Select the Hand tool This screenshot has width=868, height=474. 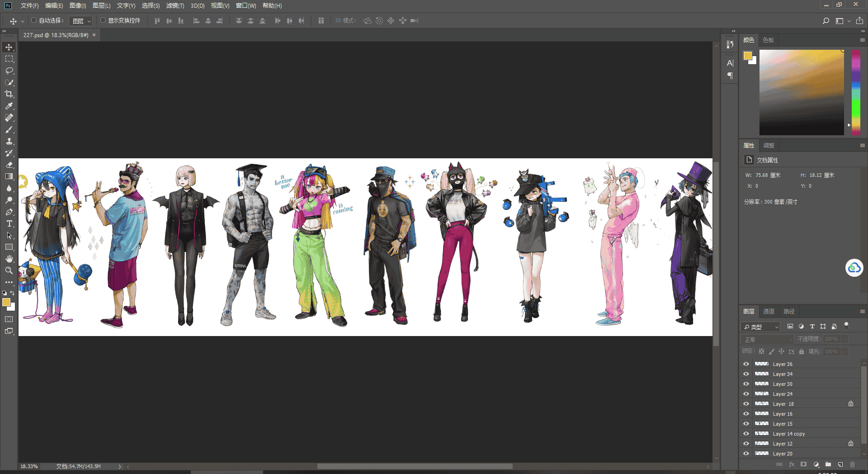(9, 259)
